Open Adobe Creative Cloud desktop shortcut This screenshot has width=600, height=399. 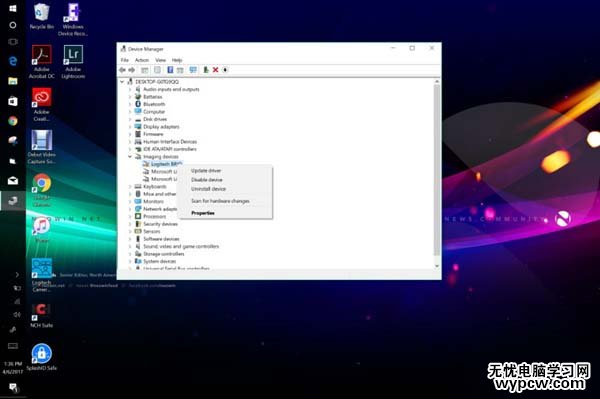tap(42, 104)
